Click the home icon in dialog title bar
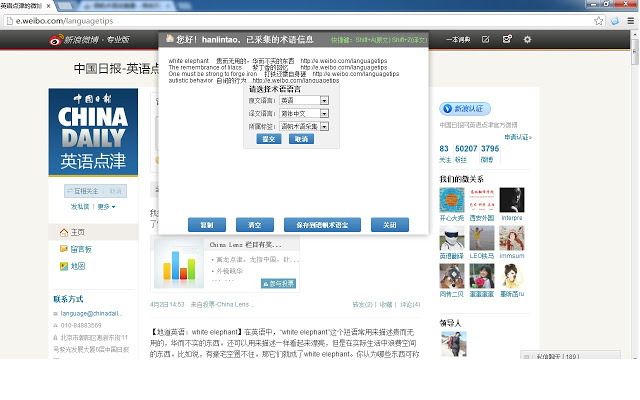This screenshot has width=640, height=400. (170, 39)
